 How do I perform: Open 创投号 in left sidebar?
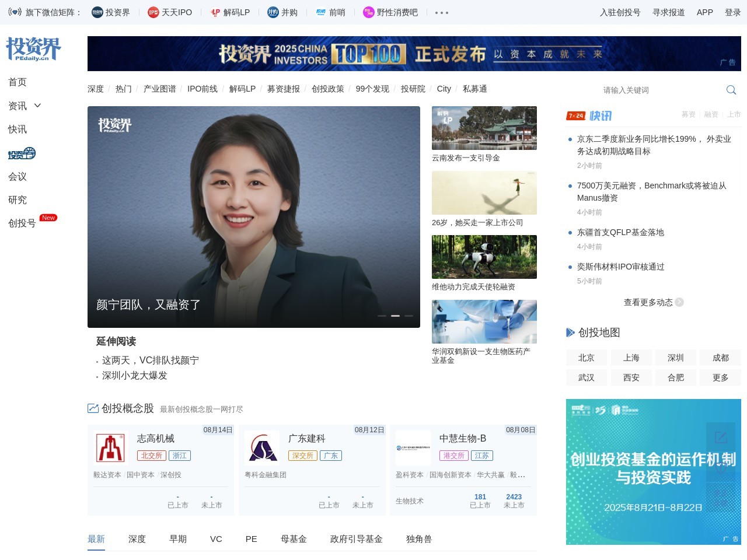(x=22, y=223)
